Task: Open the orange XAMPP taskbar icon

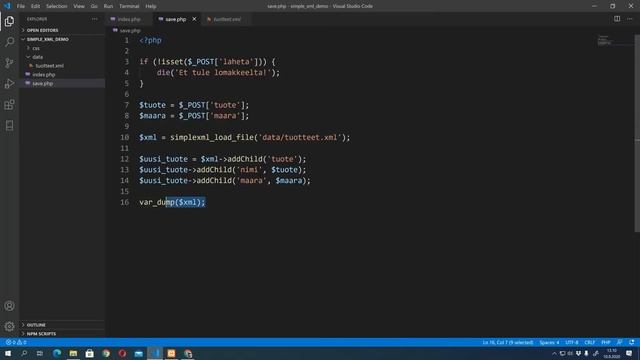Action: (x=171, y=353)
